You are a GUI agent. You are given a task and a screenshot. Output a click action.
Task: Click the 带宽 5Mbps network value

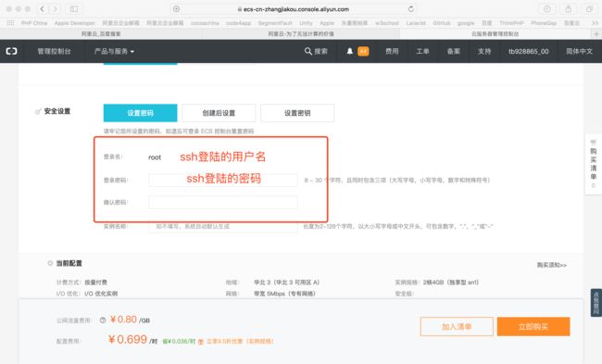click(284, 294)
